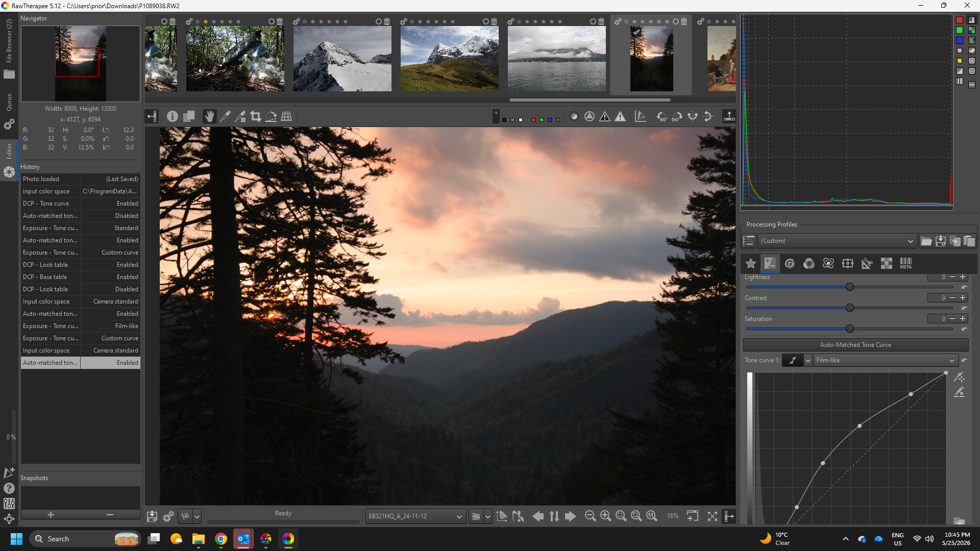This screenshot has width=980, height=551.
Task: Toggle blue channel in histogram
Action: [x=960, y=40]
